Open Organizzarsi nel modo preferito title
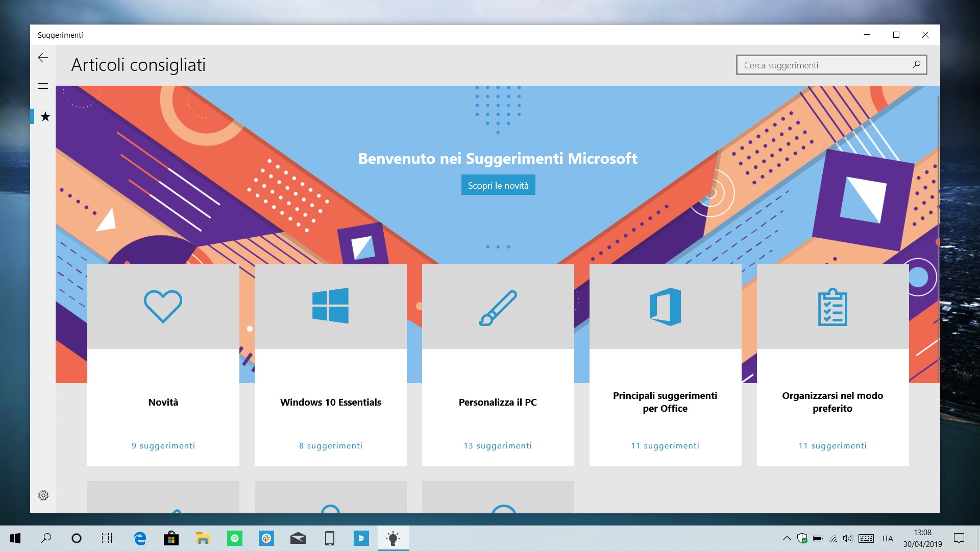The width and height of the screenshot is (980, 551). [832, 402]
